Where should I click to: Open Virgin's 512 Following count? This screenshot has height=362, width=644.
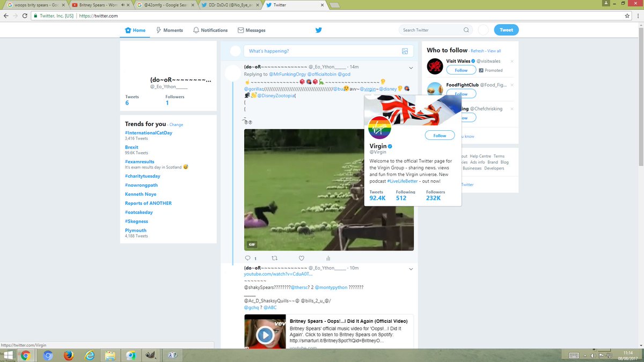[405, 195]
